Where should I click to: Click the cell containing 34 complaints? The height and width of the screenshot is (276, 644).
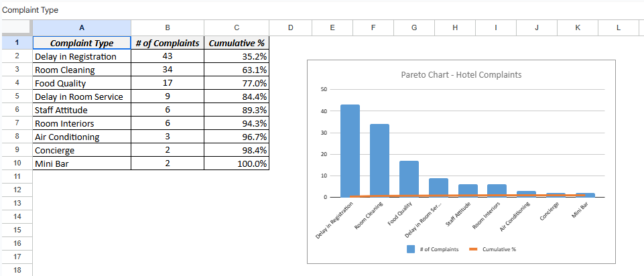[168, 70]
